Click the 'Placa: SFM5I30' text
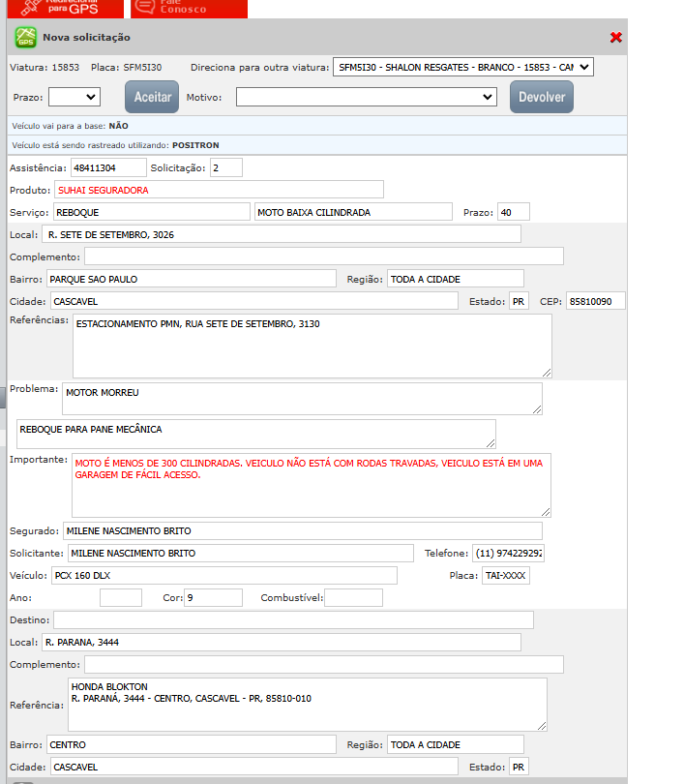 127,67
